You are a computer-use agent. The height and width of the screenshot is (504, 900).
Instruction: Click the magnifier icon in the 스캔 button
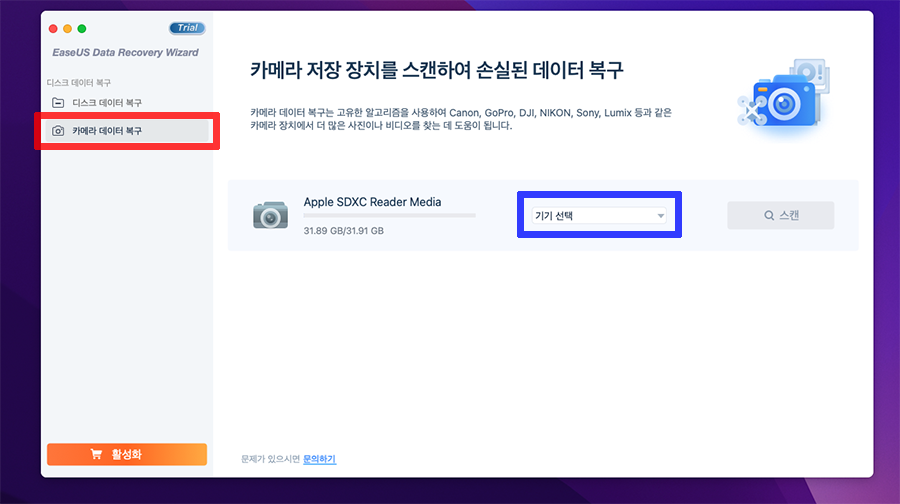click(769, 215)
